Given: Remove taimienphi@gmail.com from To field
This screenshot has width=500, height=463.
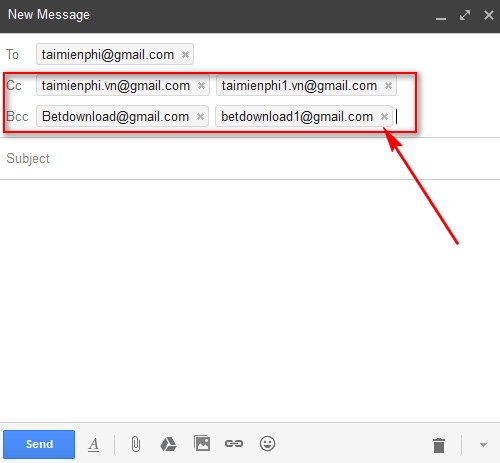Looking at the screenshot, I should 185,54.
